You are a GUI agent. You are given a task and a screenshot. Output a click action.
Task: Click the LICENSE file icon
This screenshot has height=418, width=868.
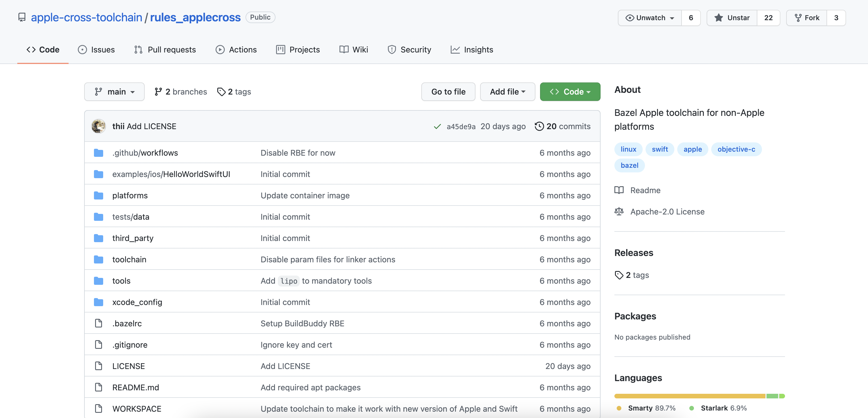98,366
